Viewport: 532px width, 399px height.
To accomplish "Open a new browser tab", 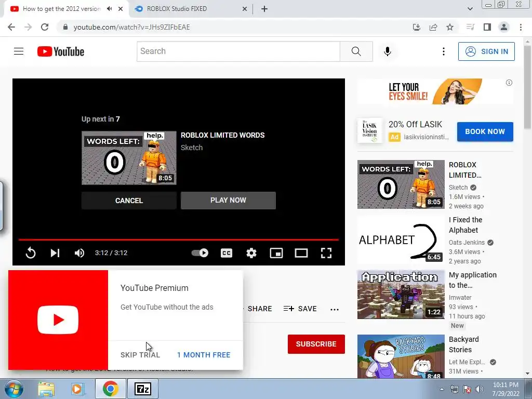I will coord(264,9).
